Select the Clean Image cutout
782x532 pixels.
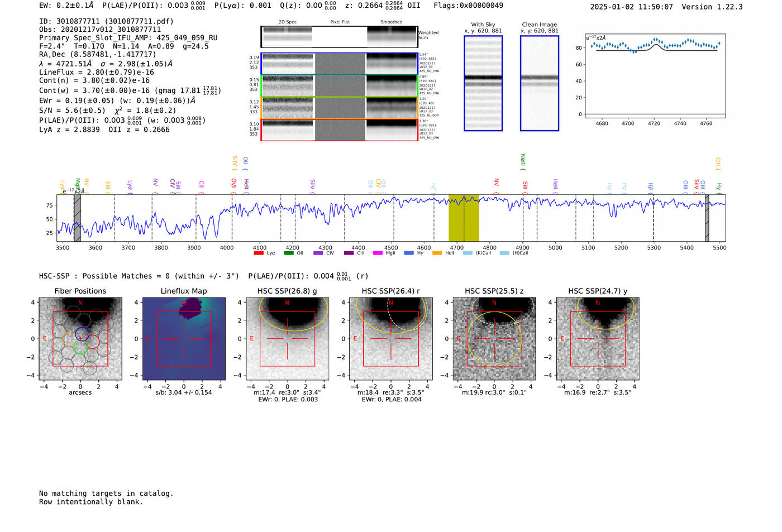click(x=540, y=83)
